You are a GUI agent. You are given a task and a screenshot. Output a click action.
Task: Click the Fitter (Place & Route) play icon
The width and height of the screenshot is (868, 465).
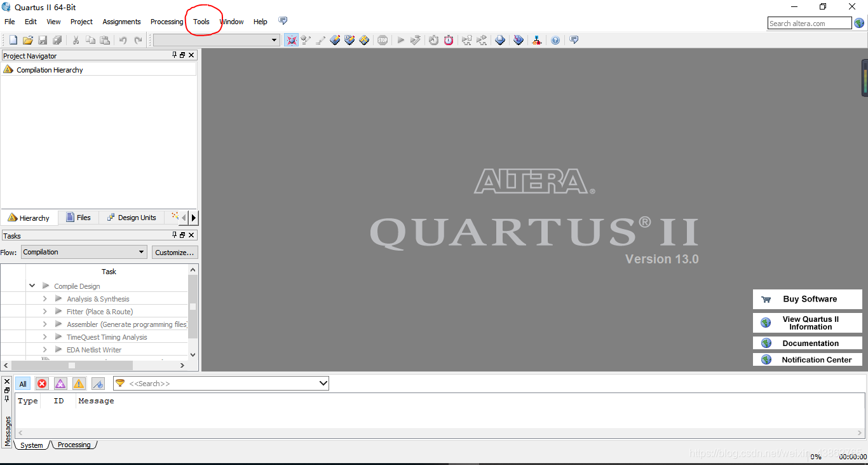(x=58, y=312)
